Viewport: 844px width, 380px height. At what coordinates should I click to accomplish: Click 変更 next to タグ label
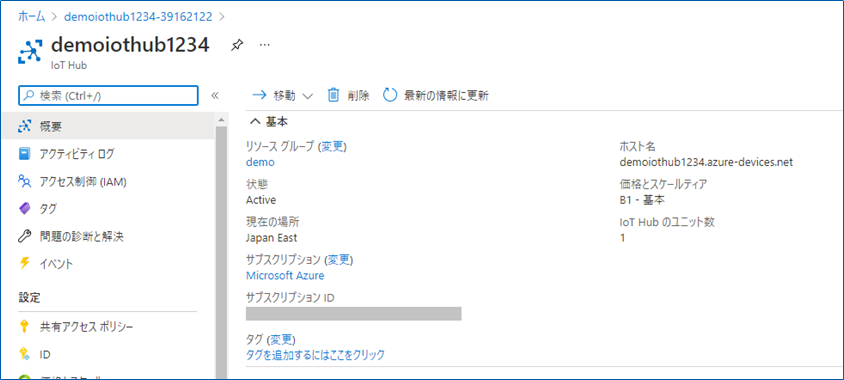point(282,339)
